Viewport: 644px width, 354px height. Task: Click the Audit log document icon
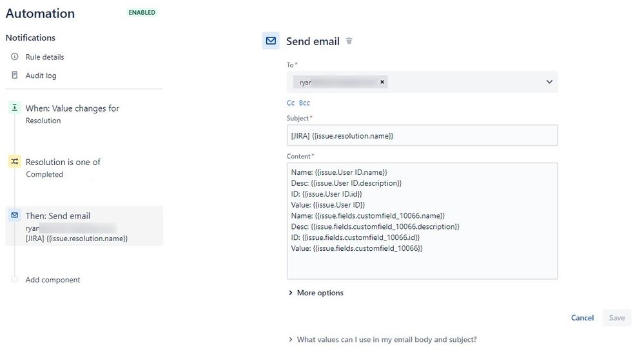point(14,75)
